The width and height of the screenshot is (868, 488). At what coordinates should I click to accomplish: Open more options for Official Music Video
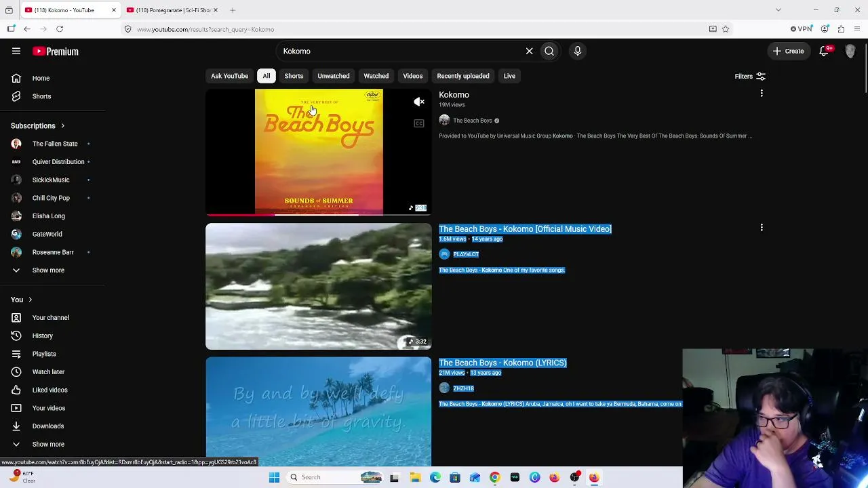click(762, 228)
